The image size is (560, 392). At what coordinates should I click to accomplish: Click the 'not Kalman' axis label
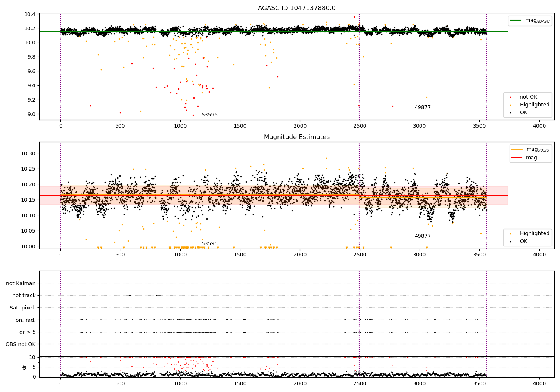tap(21, 283)
